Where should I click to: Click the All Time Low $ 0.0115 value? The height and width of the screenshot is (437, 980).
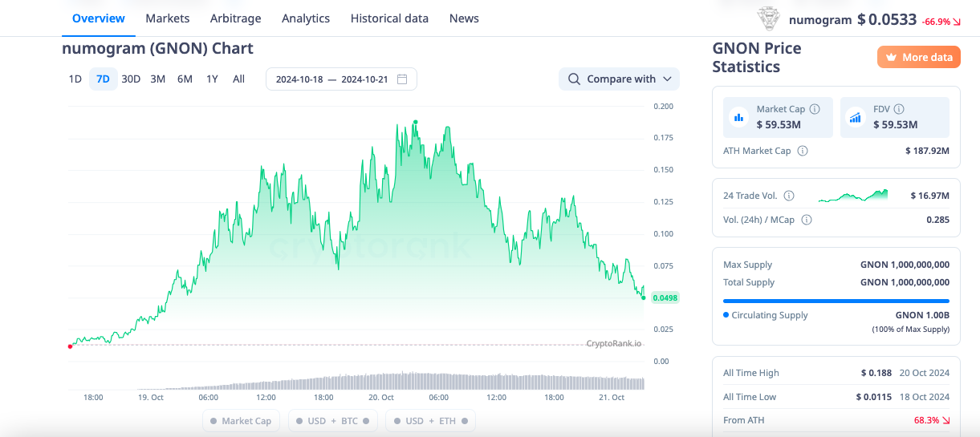[x=873, y=397]
